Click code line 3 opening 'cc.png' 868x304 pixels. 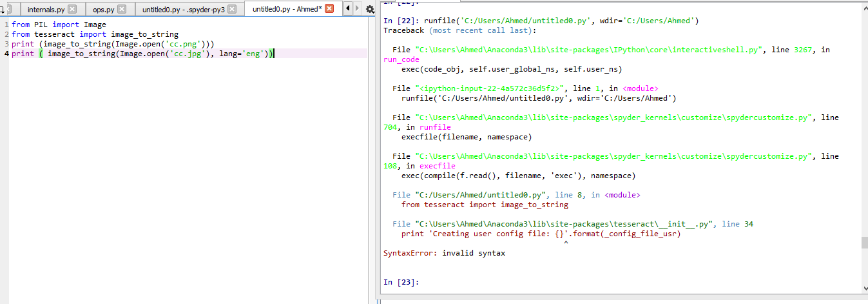click(x=113, y=44)
